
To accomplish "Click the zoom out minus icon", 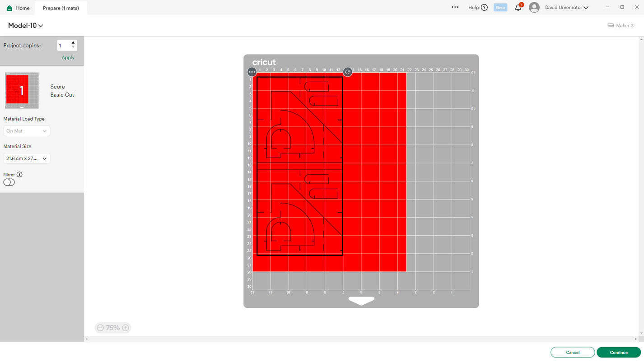I will [x=100, y=328].
